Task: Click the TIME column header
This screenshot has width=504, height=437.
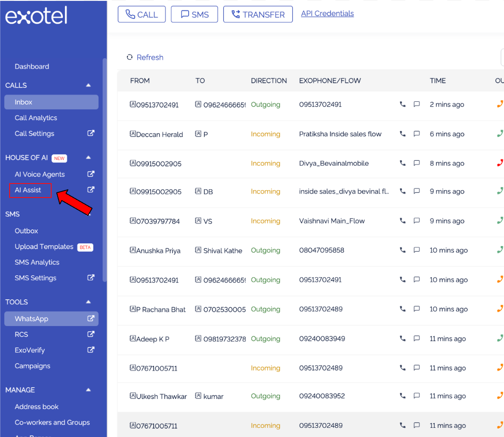Action: pos(438,81)
